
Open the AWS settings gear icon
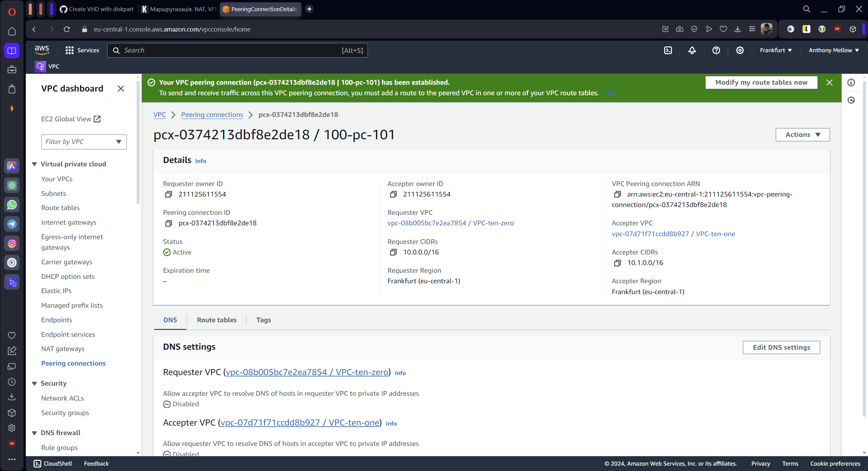pyautogui.click(x=739, y=50)
